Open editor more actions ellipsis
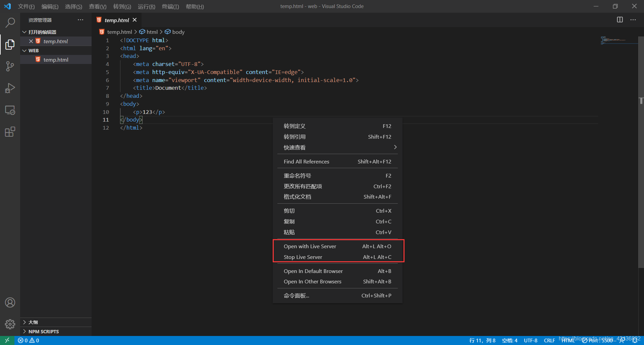The image size is (644, 345). coord(633,20)
